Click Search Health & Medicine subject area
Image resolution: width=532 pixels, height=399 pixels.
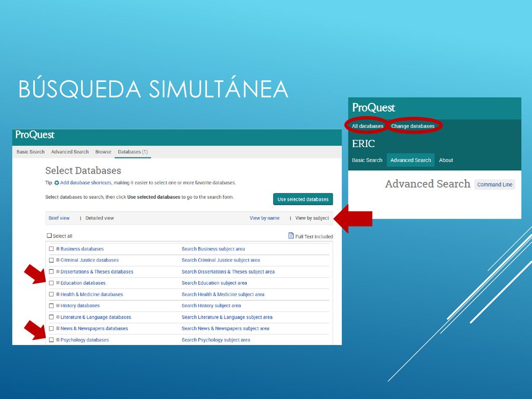tap(223, 294)
